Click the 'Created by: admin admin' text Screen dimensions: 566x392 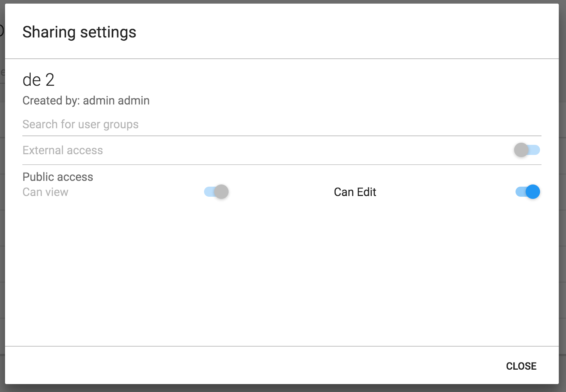pos(86,101)
